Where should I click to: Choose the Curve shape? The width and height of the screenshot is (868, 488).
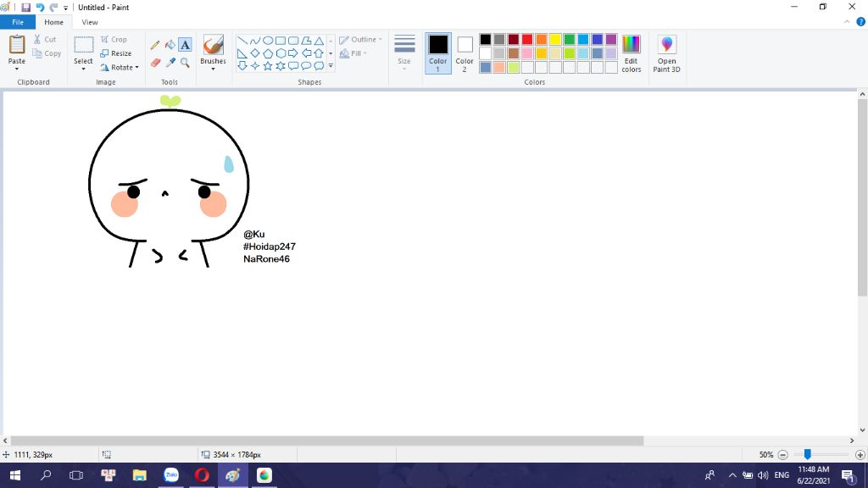pyautogui.click(x=255, y=41)
